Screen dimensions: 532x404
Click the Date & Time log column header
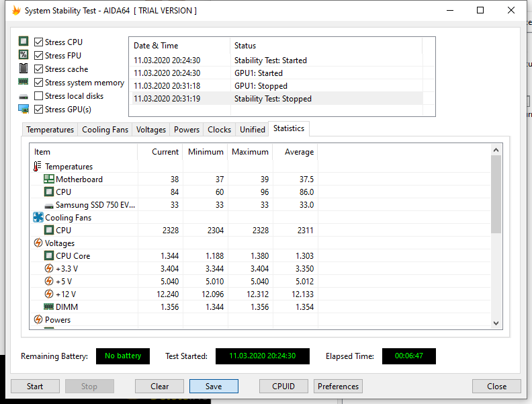click(x=180, y=46)
